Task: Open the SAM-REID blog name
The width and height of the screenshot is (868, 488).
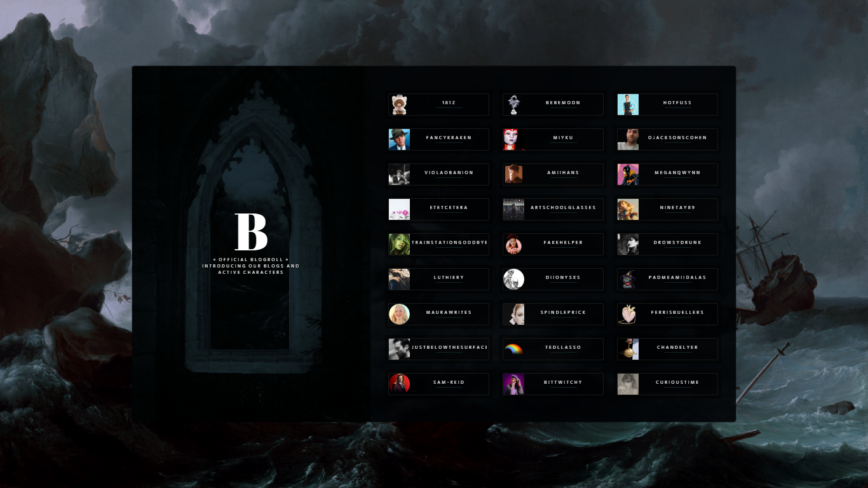Action: coord(449,383)
